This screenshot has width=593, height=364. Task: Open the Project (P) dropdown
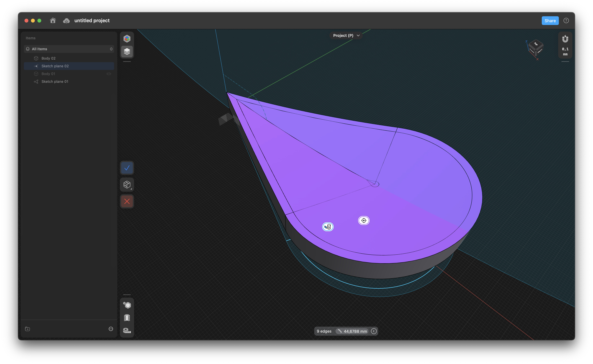pos(346,35)
